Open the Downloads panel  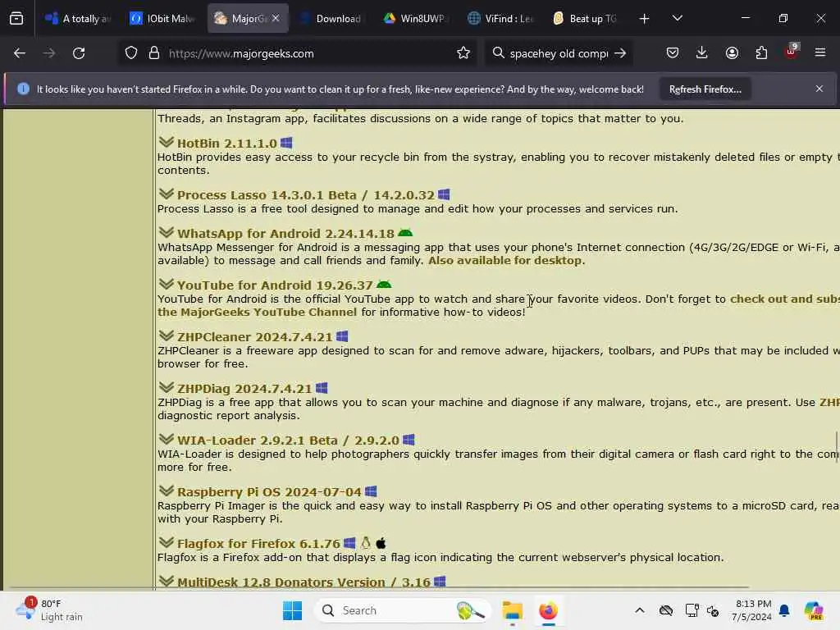(702, 53)
